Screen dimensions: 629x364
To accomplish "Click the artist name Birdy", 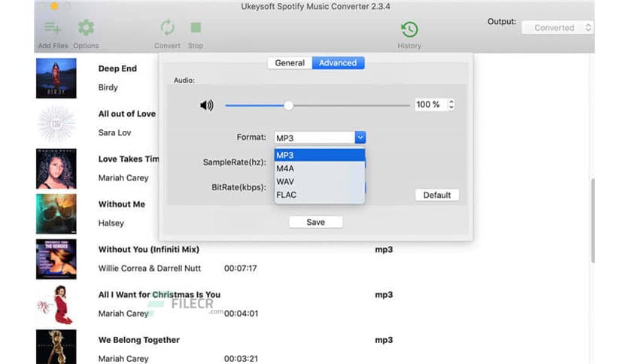I will tap(108, 87).
